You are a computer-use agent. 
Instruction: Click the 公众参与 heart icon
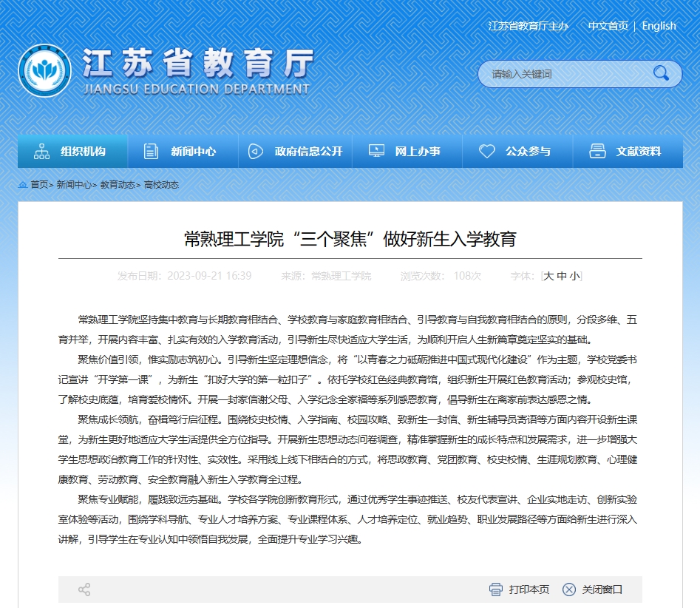pos(486,152)
